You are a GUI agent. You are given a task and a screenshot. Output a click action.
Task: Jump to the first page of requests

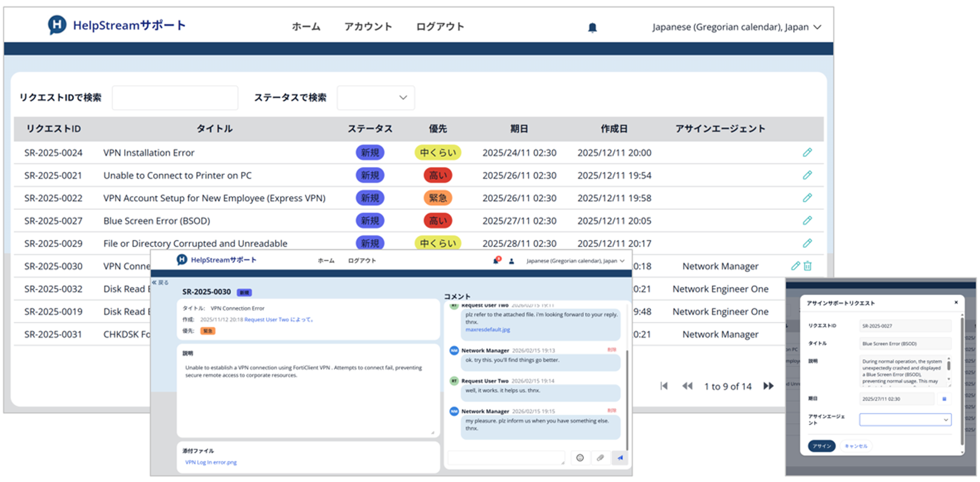pyautogui.click(x=664, y=386)
